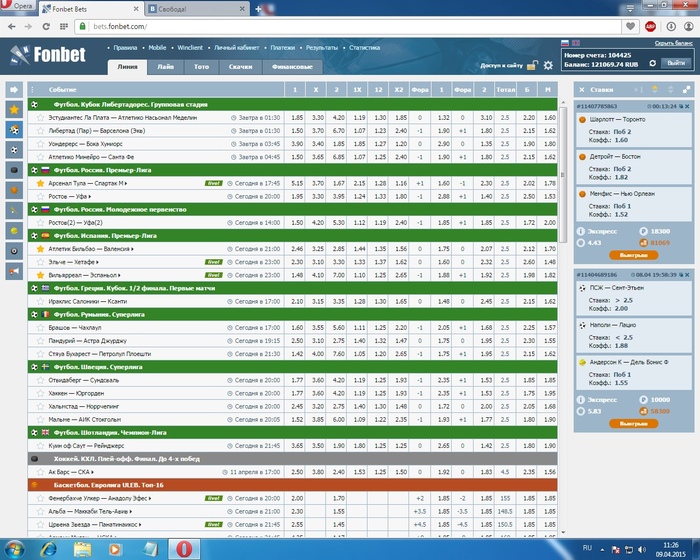Detach the Ставки panel with expand icon
Image resolution: width=700 pixels, height=560 pixels.
coord(686,90)
